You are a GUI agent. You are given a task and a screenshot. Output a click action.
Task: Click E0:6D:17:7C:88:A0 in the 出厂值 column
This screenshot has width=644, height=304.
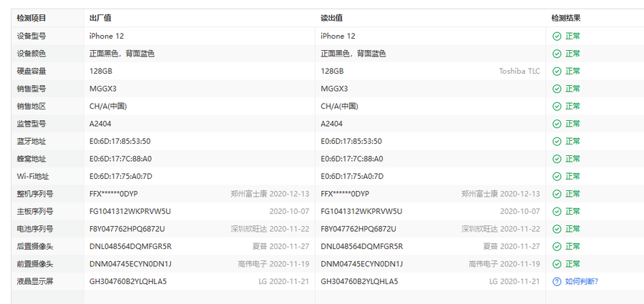(x=121, y=159)
